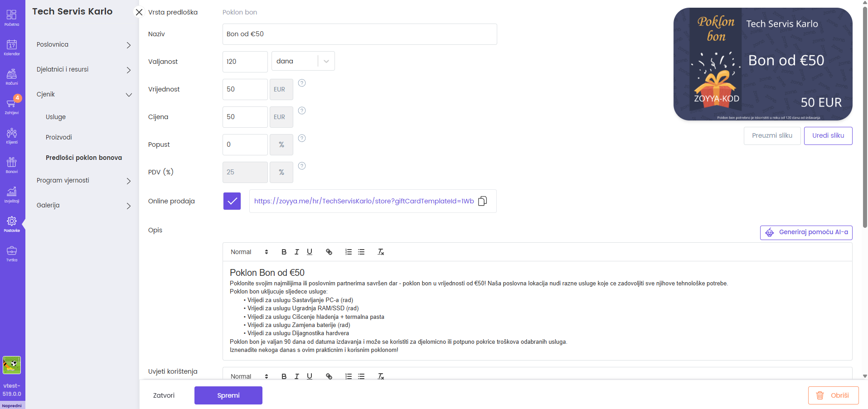Viewport: 868px width, 409px height.
Task: Open Računi from the left sidebar
Action: (x=12, y=77)
